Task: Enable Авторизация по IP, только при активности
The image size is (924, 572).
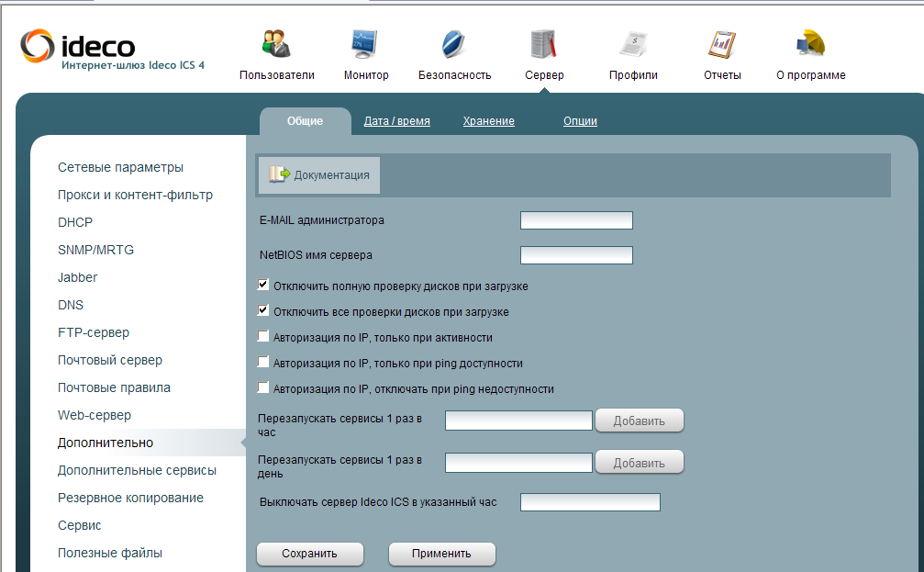Action: coord(262,336)
